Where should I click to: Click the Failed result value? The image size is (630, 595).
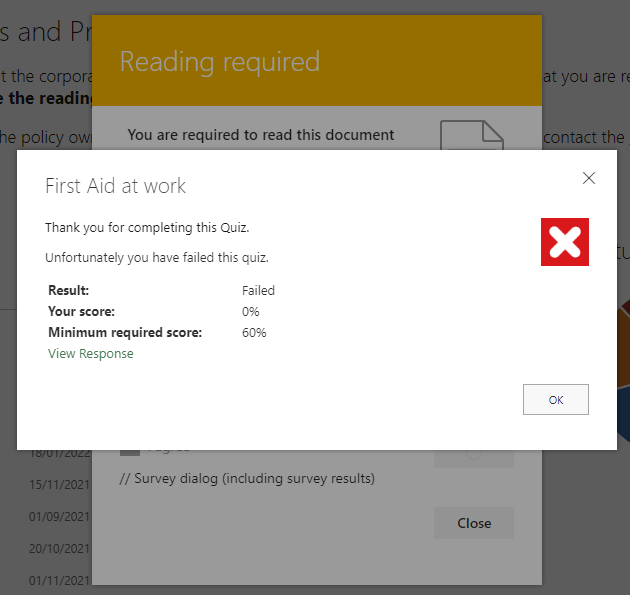pos(258,291)
